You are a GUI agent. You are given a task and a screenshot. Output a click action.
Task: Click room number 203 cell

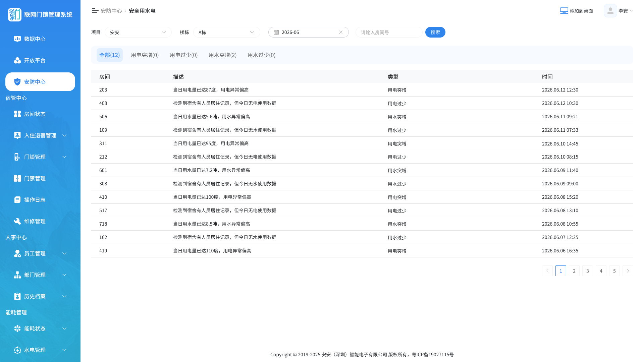pyautogui.click(x=103, y=90)
